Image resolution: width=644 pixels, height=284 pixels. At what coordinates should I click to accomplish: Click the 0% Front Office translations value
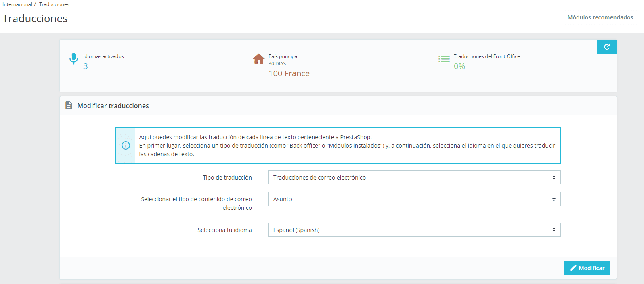point(459,67)
